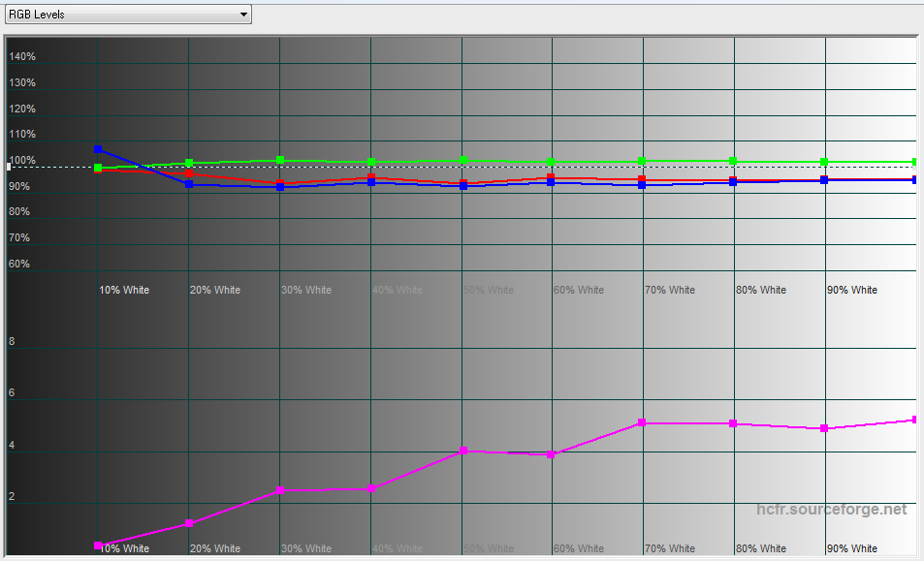
Task: Select the green data point at 50% White
Action: pyautogui.click(x=463, y=160)
